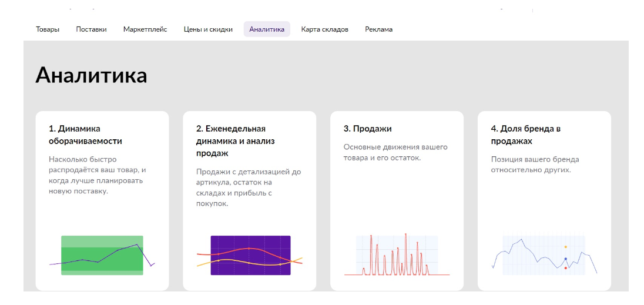Switch to the Реклама tab
The image size is (644, 305).
click(x=378, y=29)
